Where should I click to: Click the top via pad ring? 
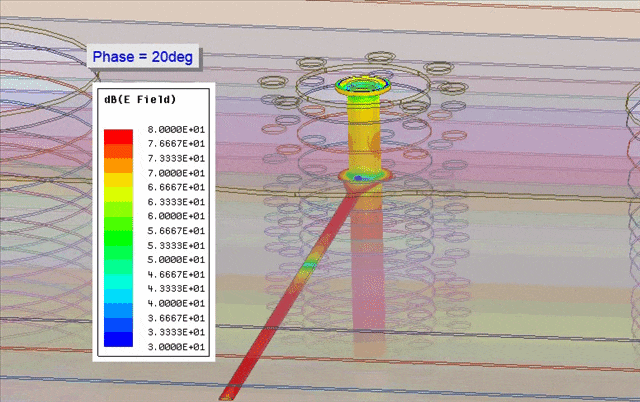click(363, 85)
